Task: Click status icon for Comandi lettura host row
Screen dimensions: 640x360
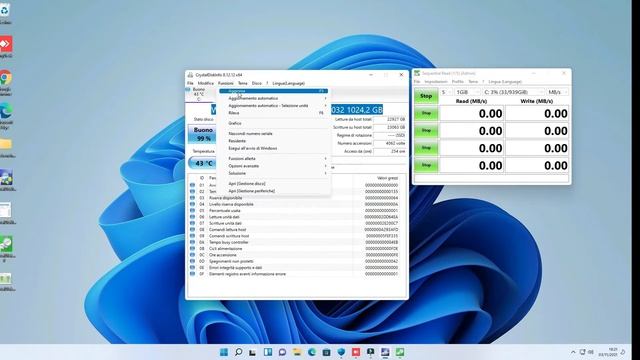Action: point(192,229)
